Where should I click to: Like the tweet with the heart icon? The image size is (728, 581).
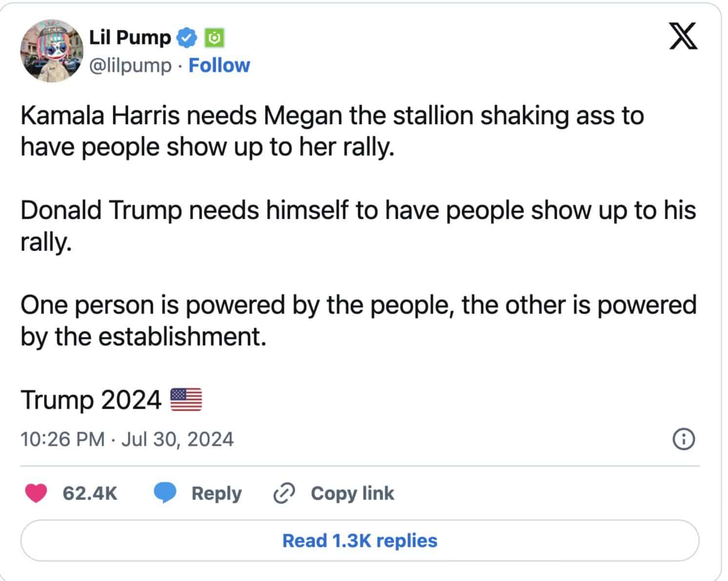(36, 493)
